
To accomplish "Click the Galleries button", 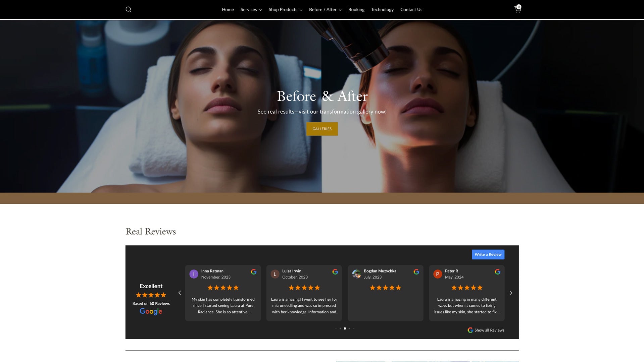I will pyautogui.click(x=322, y=129).
